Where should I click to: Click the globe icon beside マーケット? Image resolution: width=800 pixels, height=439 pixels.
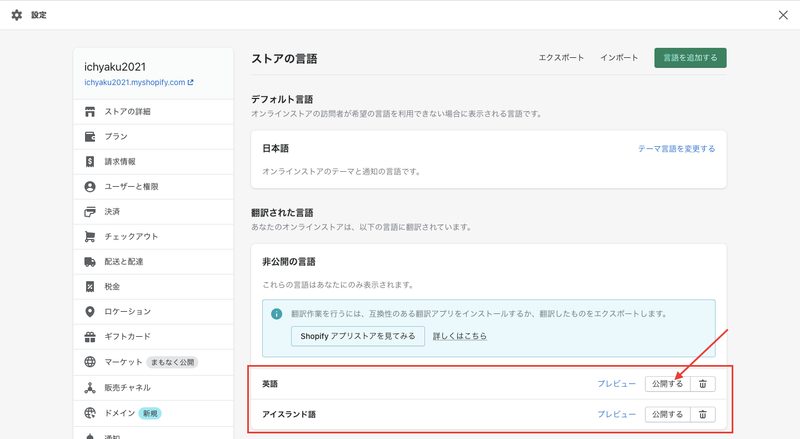[90, 361]
